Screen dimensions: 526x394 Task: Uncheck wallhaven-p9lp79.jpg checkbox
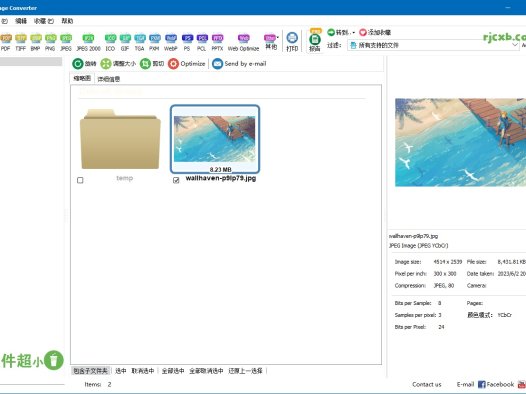pyautogui.click(x=176, y=180)
